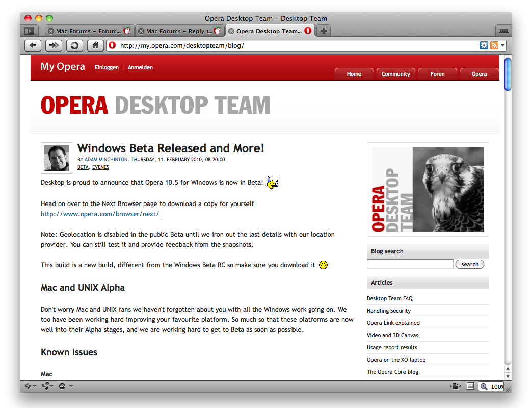This screenshot has width=532, height=408.
Task: Open Opera on the XO laptop article
Action: pyautogui.click(x=396, y=360)
